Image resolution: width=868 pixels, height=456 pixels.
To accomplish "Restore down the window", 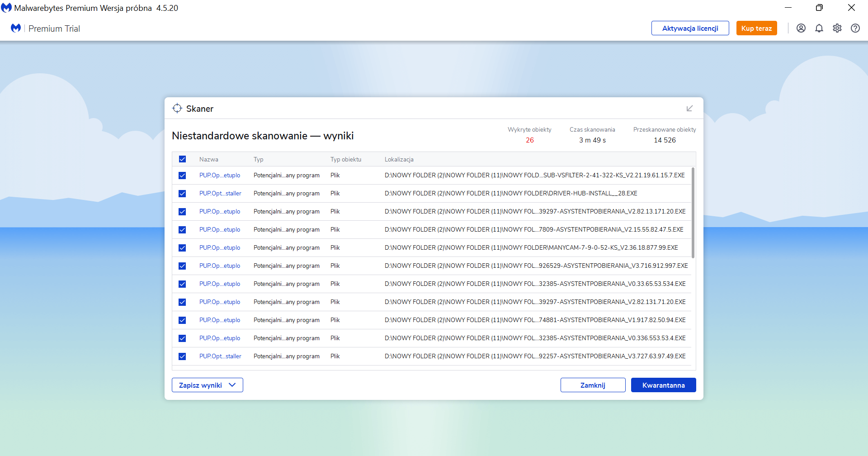I will (x=819, y=8).
